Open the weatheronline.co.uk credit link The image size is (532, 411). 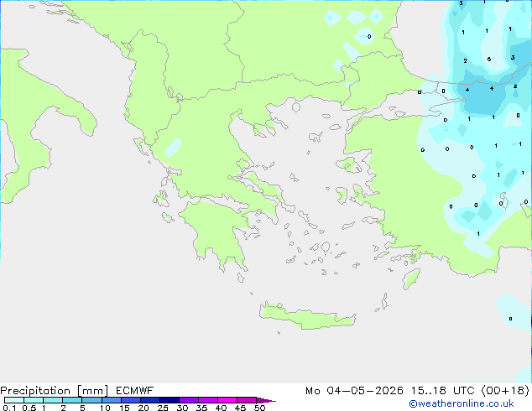pyautogui.click(x=462, y=403)
